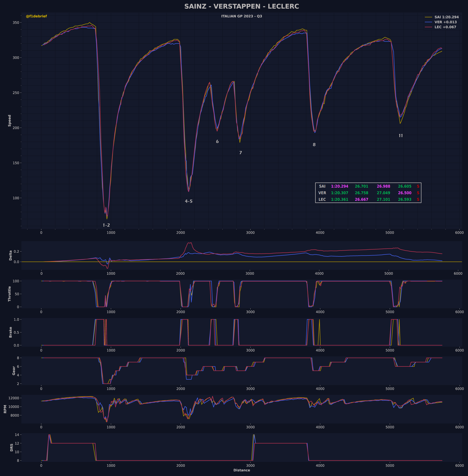Click the 250 tick on the Speed axis

pyautogui.click(x=16, y=93)
